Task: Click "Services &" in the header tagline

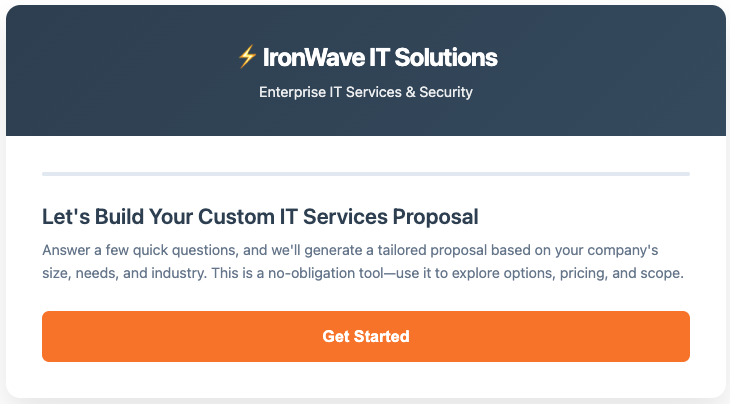Action: point(382,93)
